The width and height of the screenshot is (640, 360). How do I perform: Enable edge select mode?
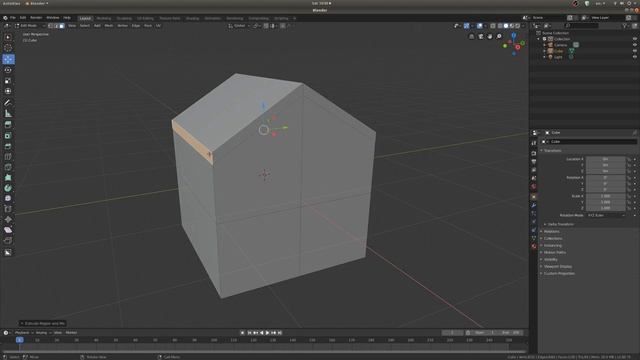[56, 26]
